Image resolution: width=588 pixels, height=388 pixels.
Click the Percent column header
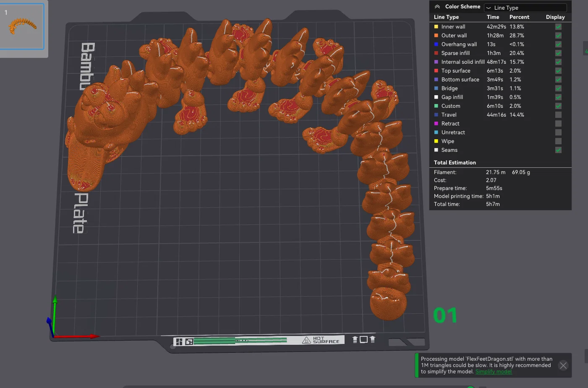[519, 17]
